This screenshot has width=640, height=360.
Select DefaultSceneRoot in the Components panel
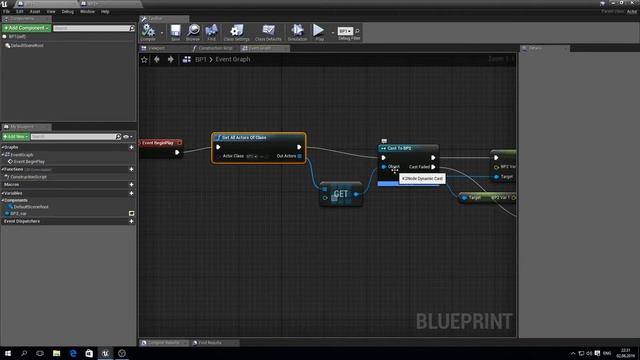27,45
